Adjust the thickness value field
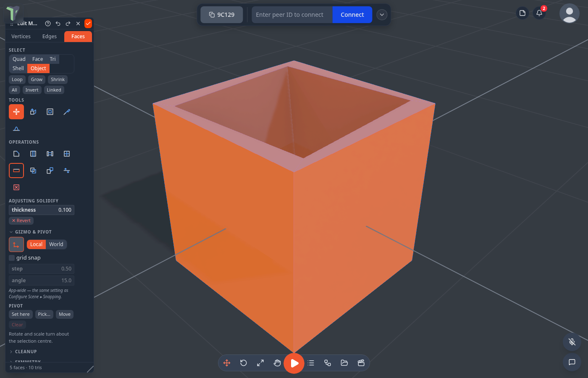This screenshot has height=378, width=588. (x=42, y=210)
